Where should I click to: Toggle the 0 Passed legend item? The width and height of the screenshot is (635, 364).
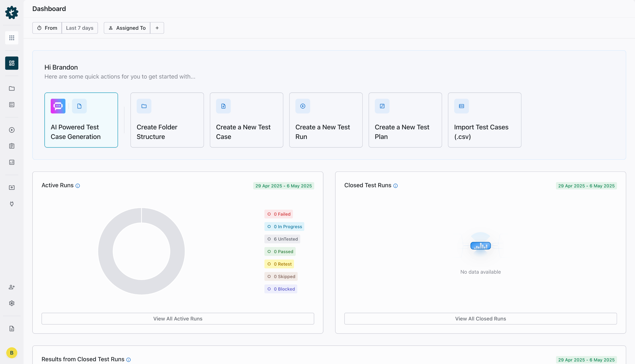pyautogui.click(x=280, y=252)
